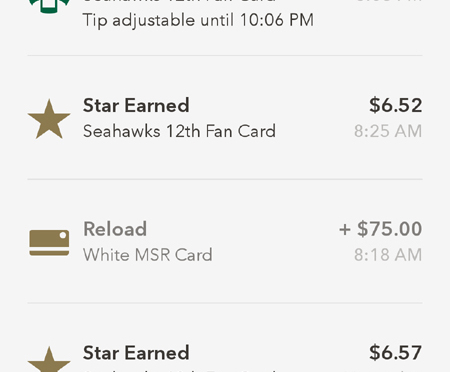Tap the gold star icon beside $6.52
This screenshot has height=372, width=450.
pyautogui.click(x=49, y=119)
